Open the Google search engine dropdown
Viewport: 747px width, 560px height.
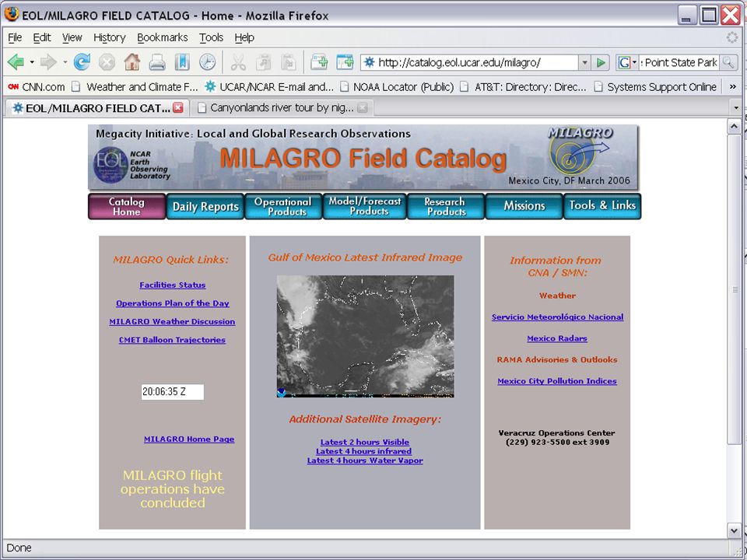(627, 62)
